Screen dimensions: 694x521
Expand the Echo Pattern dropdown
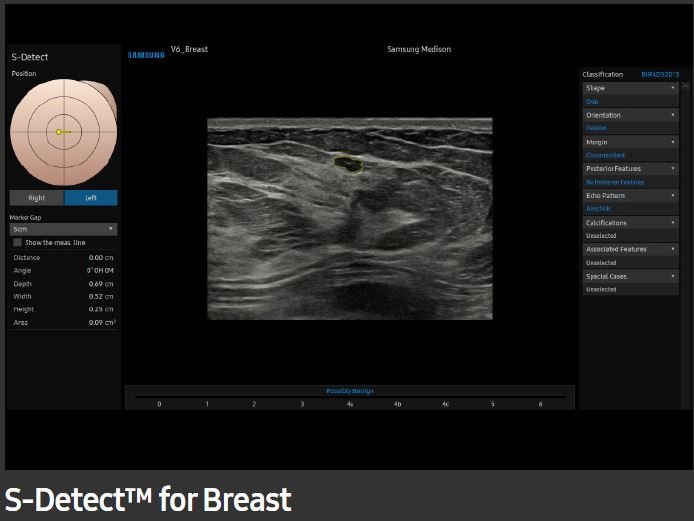pyautogui.click(x=631, y=196)
